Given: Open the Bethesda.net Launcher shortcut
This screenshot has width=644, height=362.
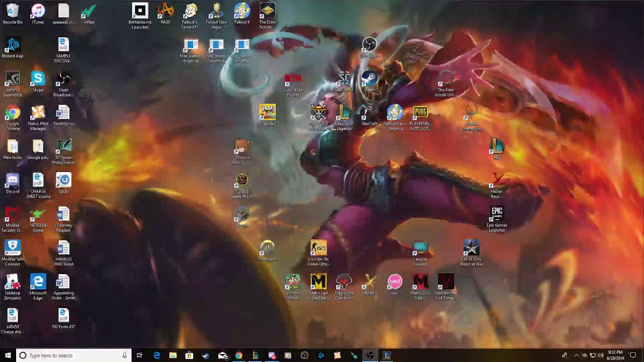Looking at the screenshot, I should (x=140, y=16).
